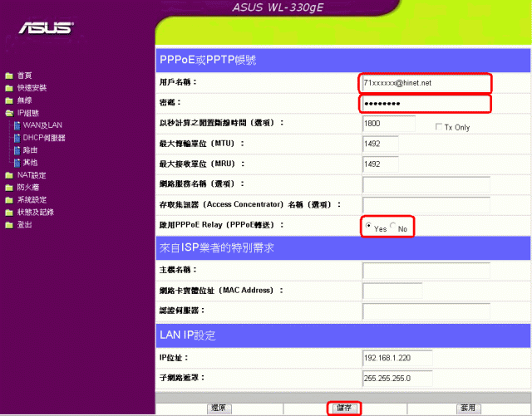
Task: Open the 路由 routing page
Action: [x=30, y=149]
